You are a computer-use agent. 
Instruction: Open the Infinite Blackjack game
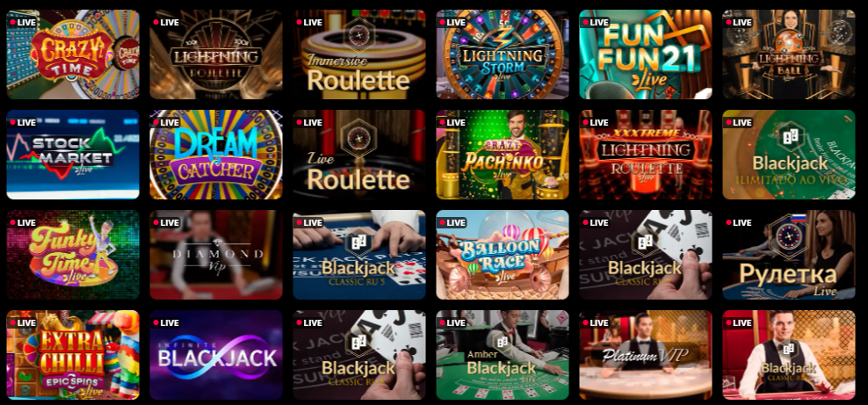[x=216, y=355]
